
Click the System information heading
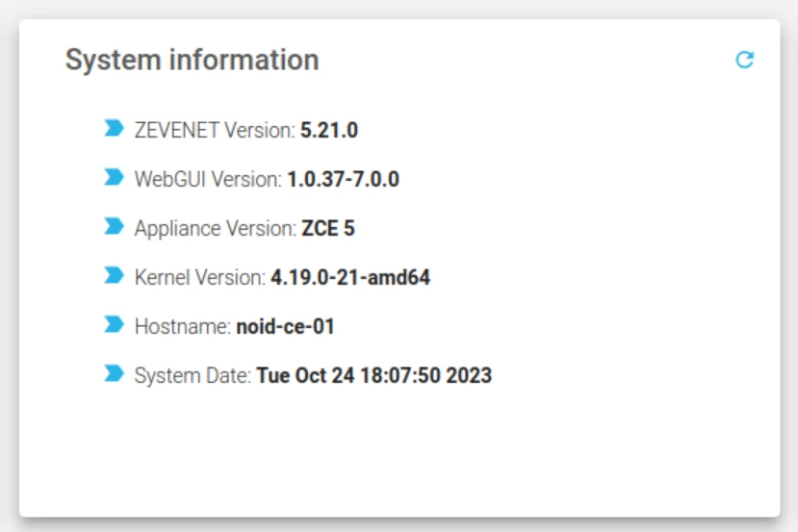click(192, 60)
